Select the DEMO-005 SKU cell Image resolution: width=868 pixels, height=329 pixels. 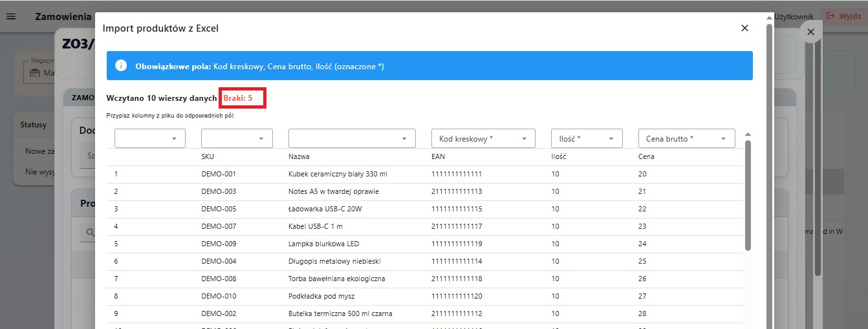(x=219, y=209)
